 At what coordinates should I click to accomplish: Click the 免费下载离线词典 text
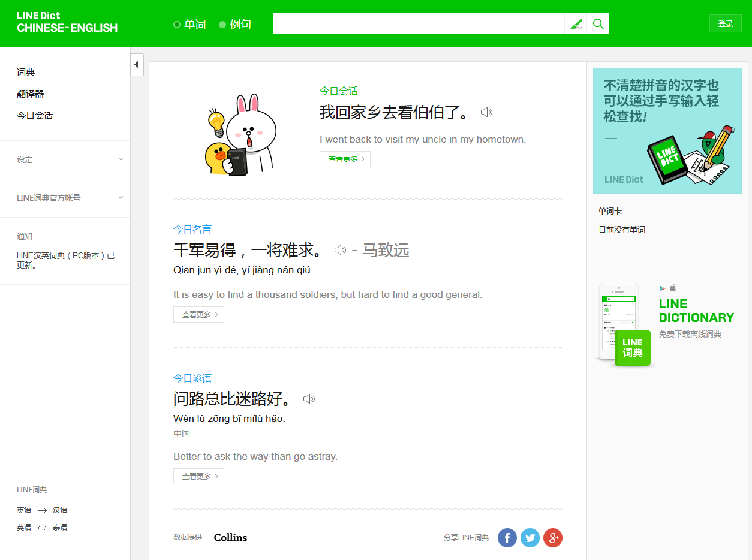(x=690, y=334)
